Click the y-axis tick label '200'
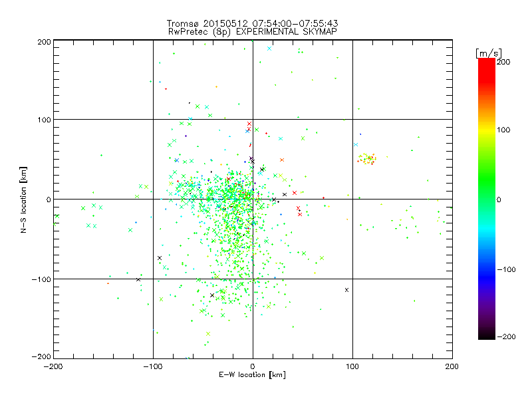 (44, 42)
